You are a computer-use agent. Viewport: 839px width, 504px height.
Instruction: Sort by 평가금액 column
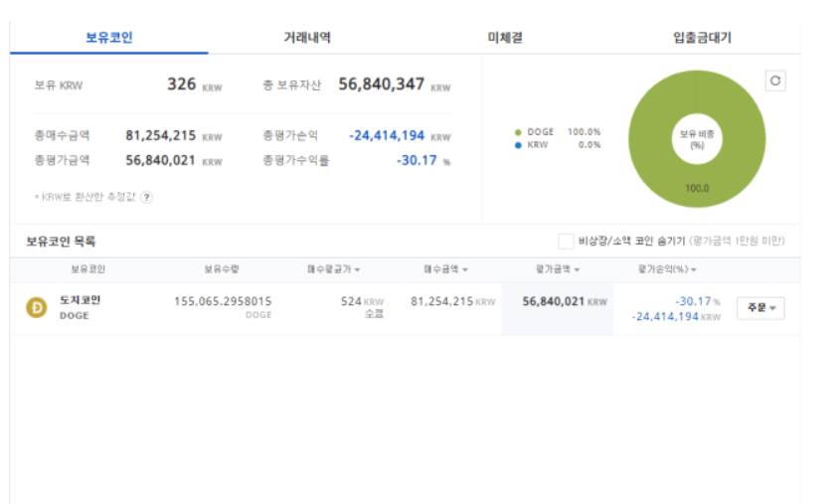[558, 269]
